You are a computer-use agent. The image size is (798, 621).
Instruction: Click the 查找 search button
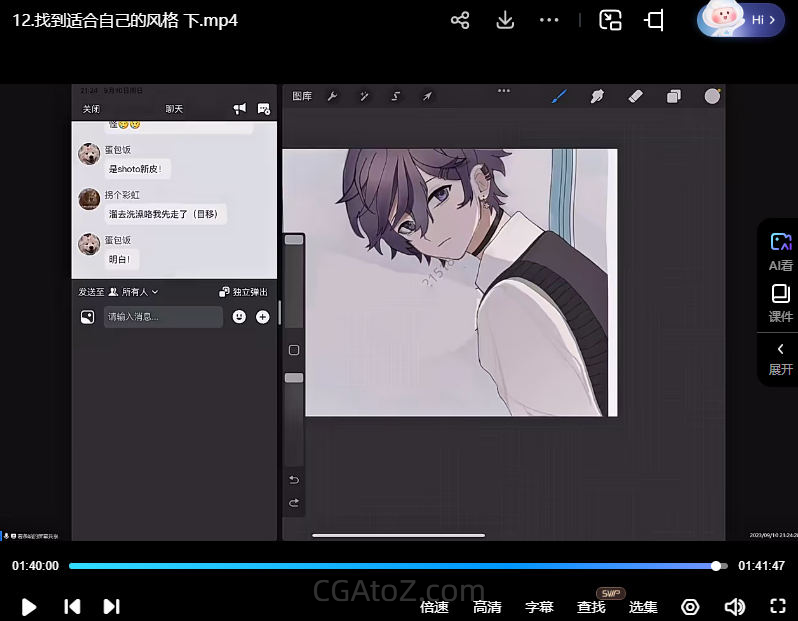coord(591,607)
